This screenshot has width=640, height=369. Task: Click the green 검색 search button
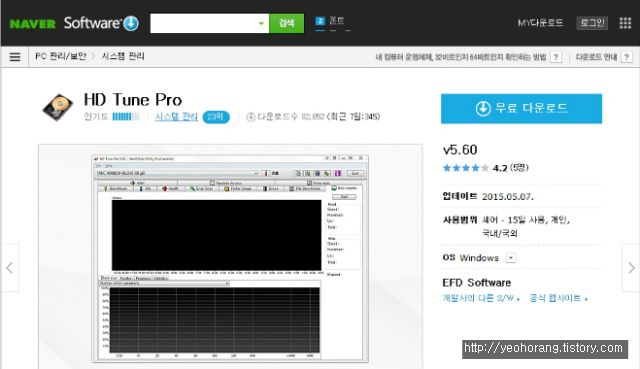(x=287, y=23)
